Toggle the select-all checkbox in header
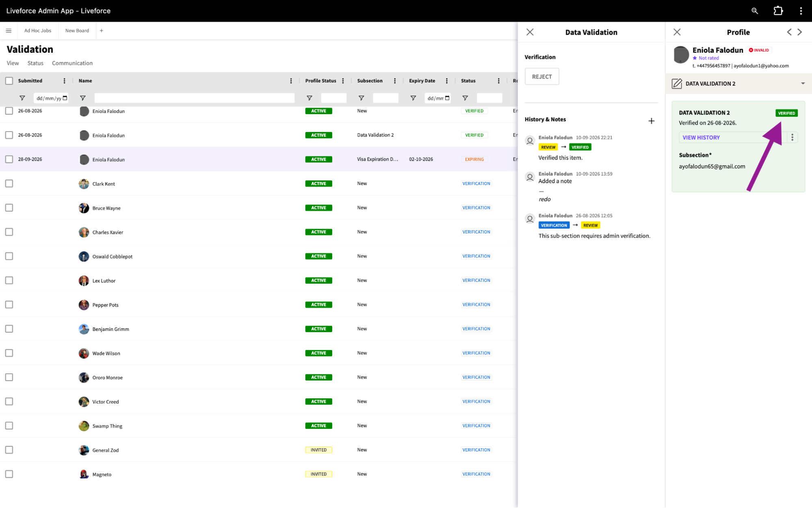The width and height of the screenshot is (812, 508). [9, 81]
